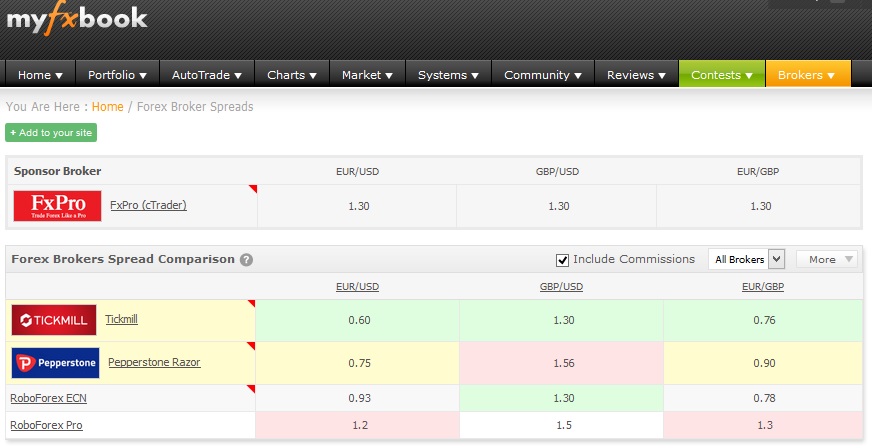Click red corner marker on Pepperstone Razor row
The image size is (872, 448).
(251, 346)
